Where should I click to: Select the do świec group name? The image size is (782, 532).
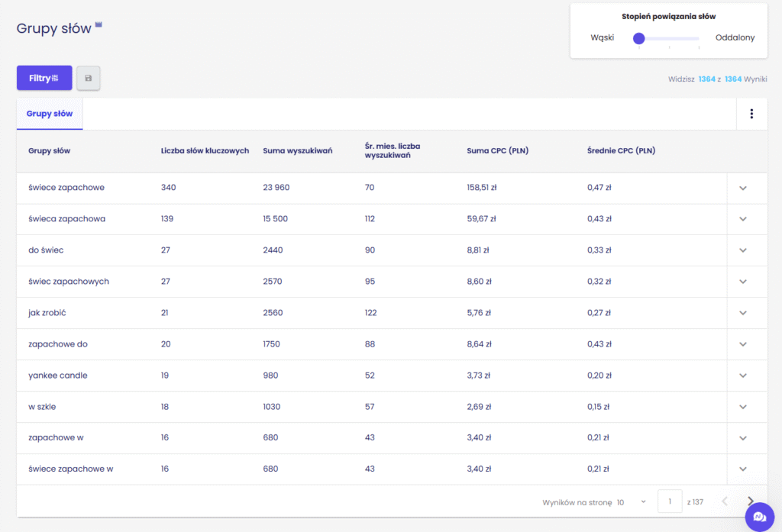pyautogui.click(x=46, y=250)
